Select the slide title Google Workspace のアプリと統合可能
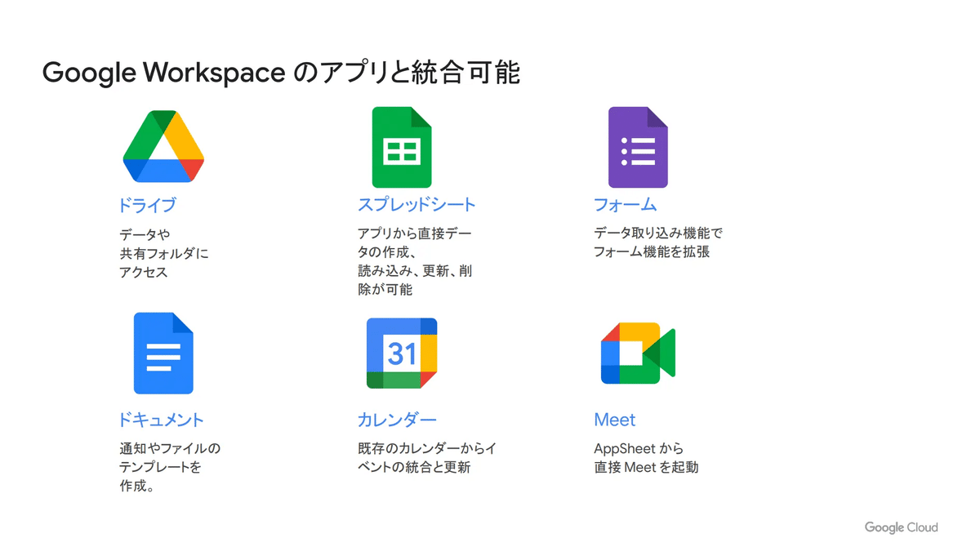This screenshot has width=980, height=547. [x=281, y=73]
